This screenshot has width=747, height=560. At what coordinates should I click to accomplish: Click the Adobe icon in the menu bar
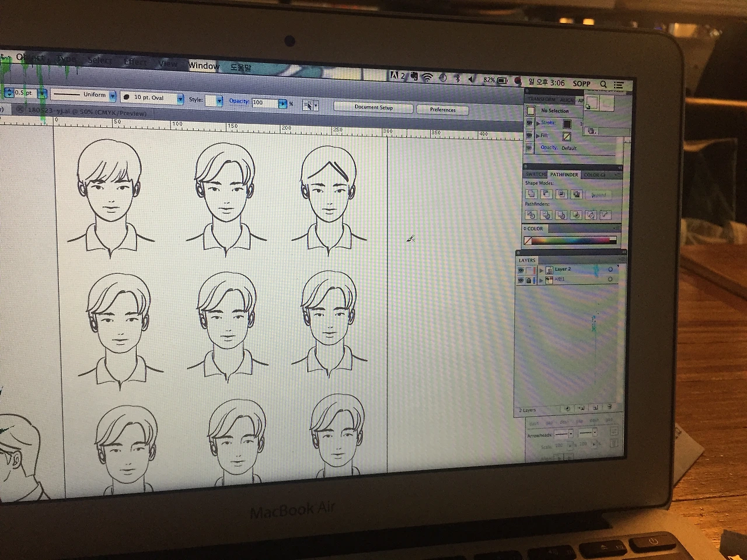click(x=395, y=76)
